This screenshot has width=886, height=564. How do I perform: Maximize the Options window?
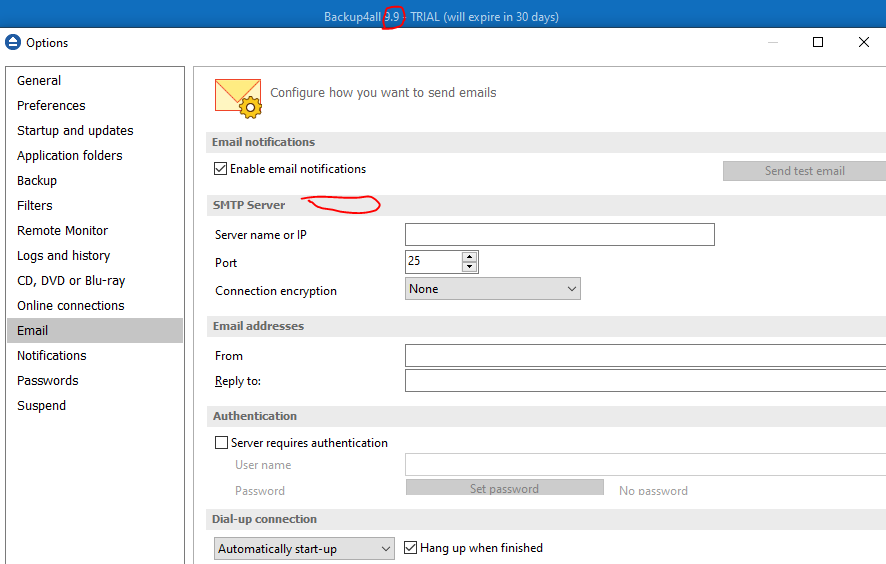818,42
